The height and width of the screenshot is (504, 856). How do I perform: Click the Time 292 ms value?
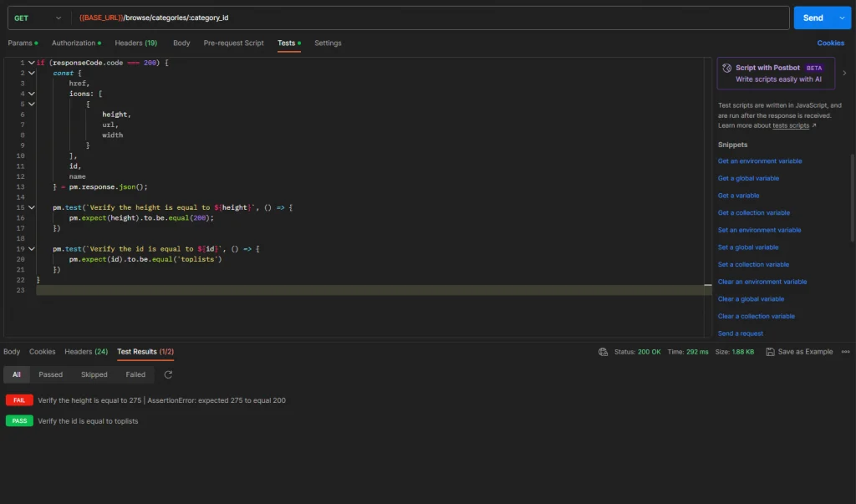coord(697,352)
